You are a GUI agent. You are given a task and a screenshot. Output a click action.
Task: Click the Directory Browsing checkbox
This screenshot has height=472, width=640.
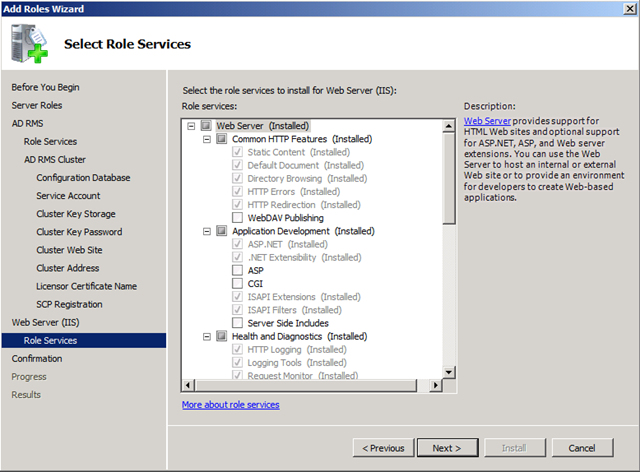(237, 178)
